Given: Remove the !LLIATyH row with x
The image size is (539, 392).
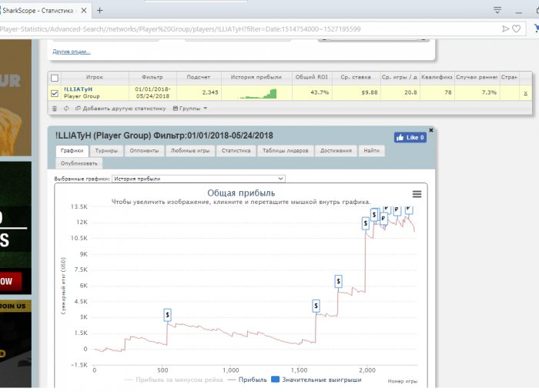Looking at the screenshot, I should 526,92.
